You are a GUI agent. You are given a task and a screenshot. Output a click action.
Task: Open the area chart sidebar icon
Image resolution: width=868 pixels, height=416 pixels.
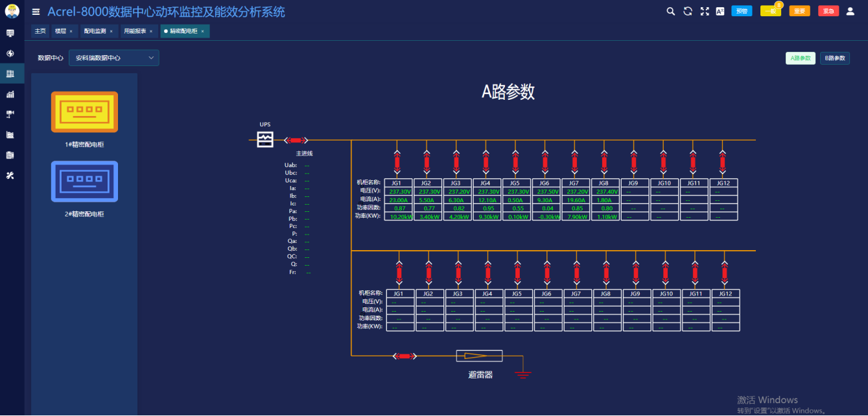pos(10,135)
